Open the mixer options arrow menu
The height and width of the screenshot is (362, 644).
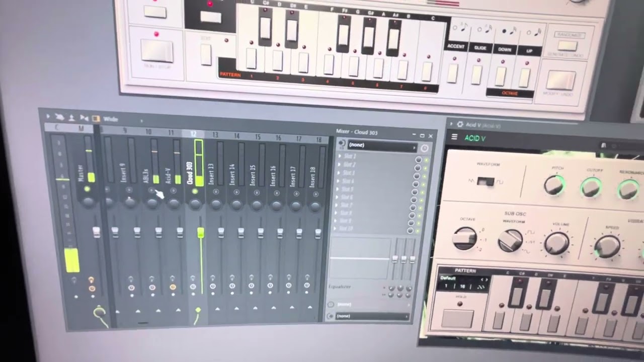pyautogui.click(x=48, y=117)
